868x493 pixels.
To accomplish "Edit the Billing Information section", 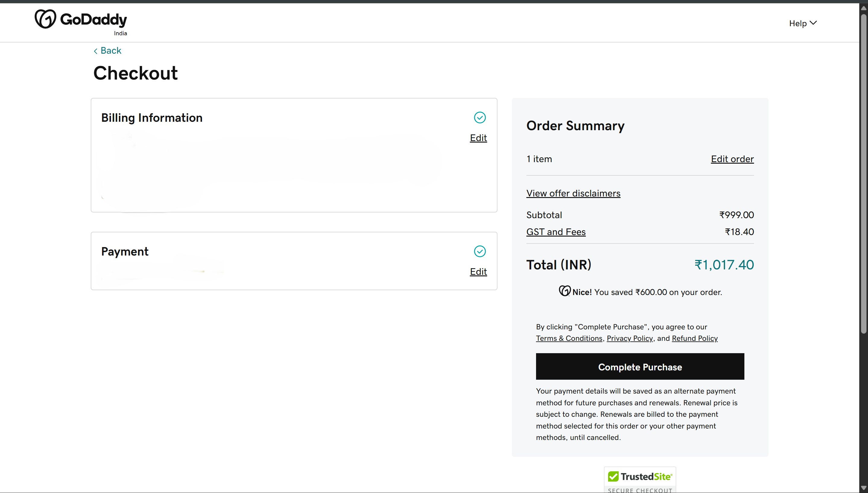I will [x=478, y=137].
